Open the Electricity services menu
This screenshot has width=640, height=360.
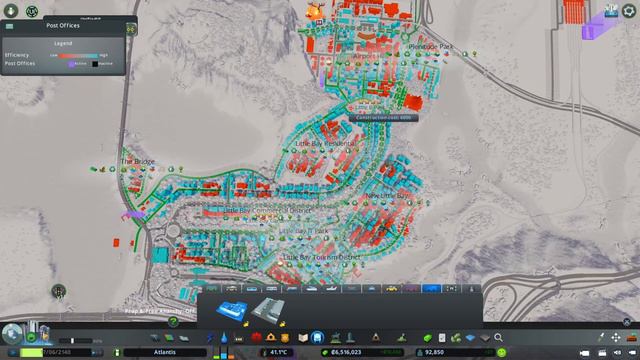(x=210, y=338)
